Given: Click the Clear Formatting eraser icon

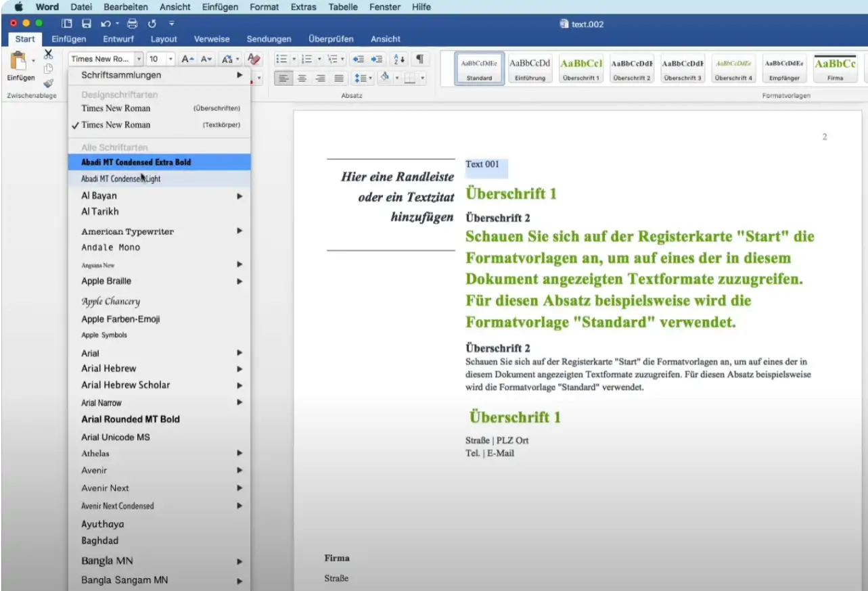Looking at the screenshot, I should pyautogui.click(x=254, y=59).
